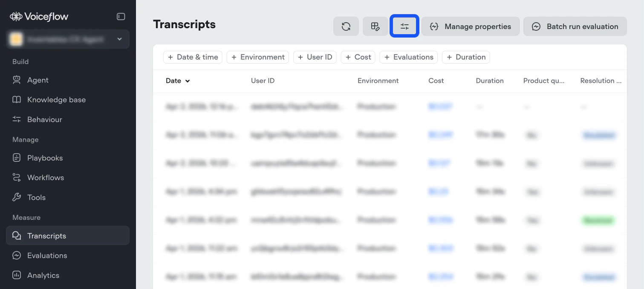Click the Resolution column header
The width and height of the screenshot is (644, 289).
tap(601, 81)
